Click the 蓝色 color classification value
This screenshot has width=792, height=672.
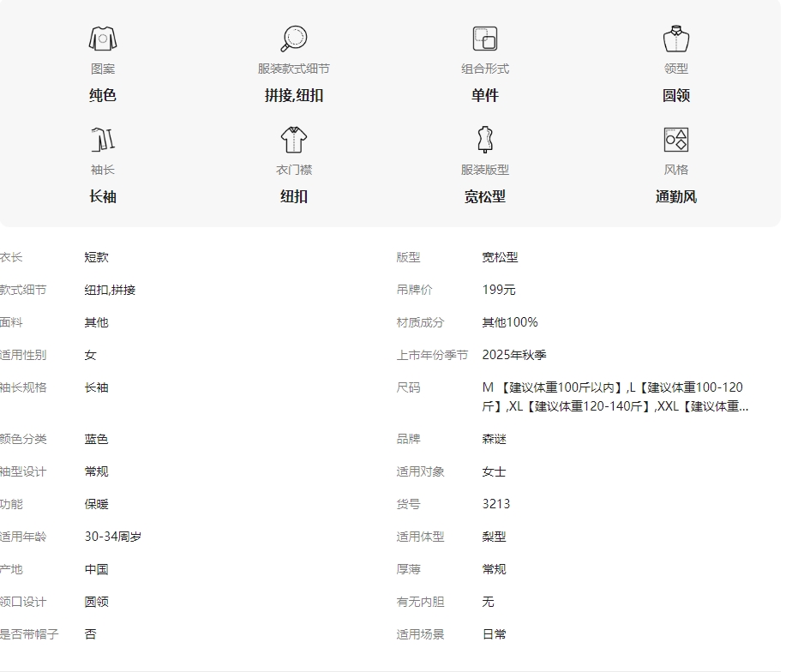point(96,439)
